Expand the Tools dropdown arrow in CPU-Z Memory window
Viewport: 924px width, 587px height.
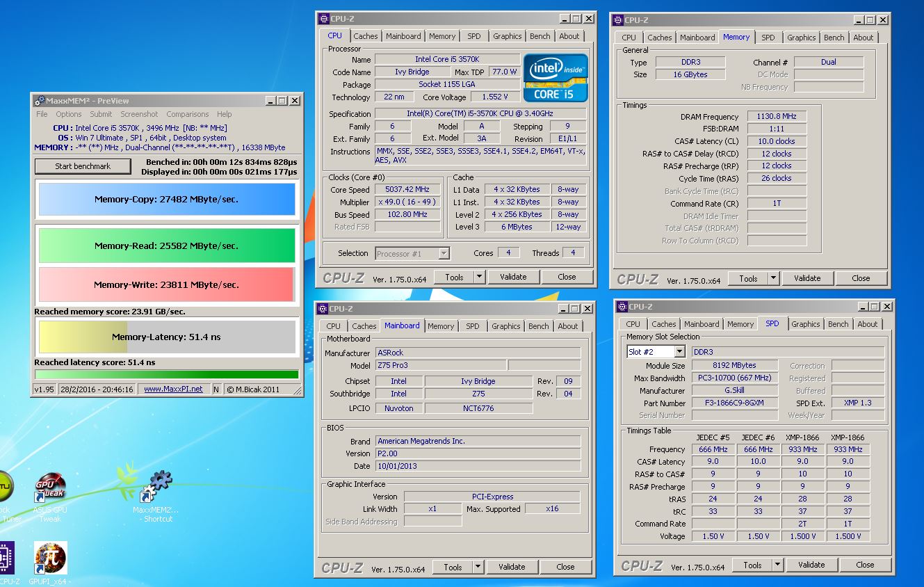773,278
